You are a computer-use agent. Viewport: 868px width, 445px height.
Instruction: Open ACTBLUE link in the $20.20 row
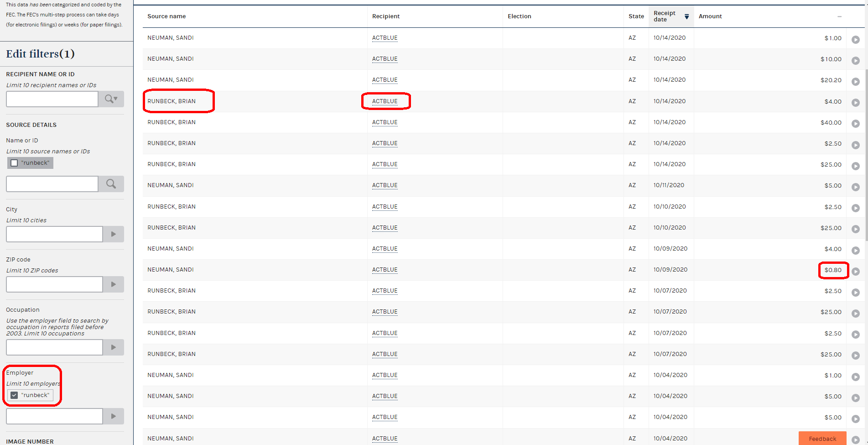click(385, 80)
